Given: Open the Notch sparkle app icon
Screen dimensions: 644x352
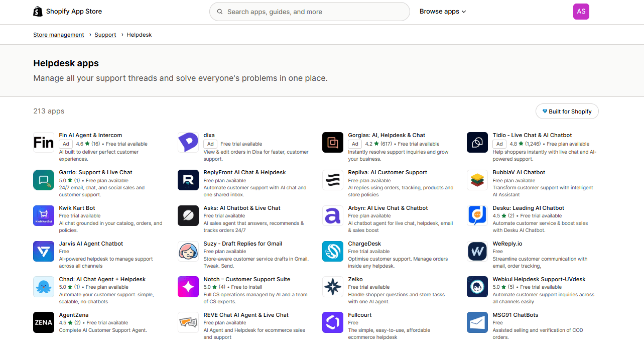Looking at the screenshot, I should (x=188, y=287).
